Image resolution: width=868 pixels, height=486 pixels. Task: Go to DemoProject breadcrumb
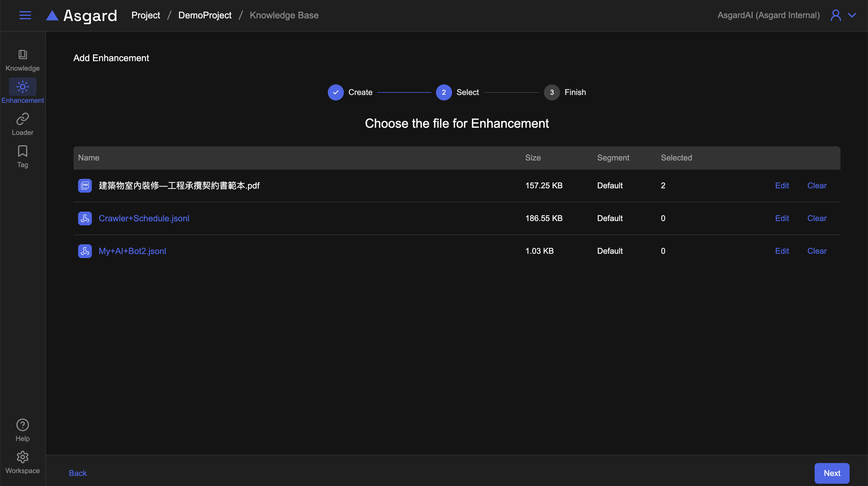[205, 15]
